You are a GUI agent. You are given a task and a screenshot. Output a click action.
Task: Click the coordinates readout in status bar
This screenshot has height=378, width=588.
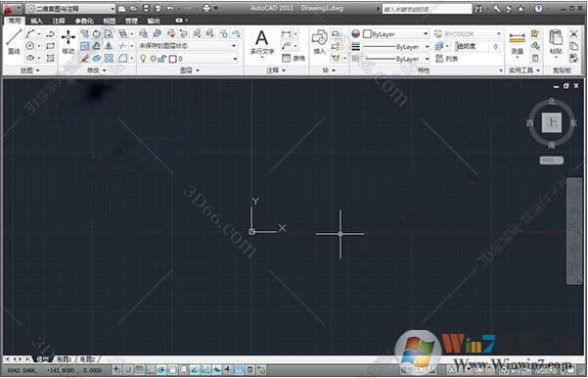click(x=55, y=370)
